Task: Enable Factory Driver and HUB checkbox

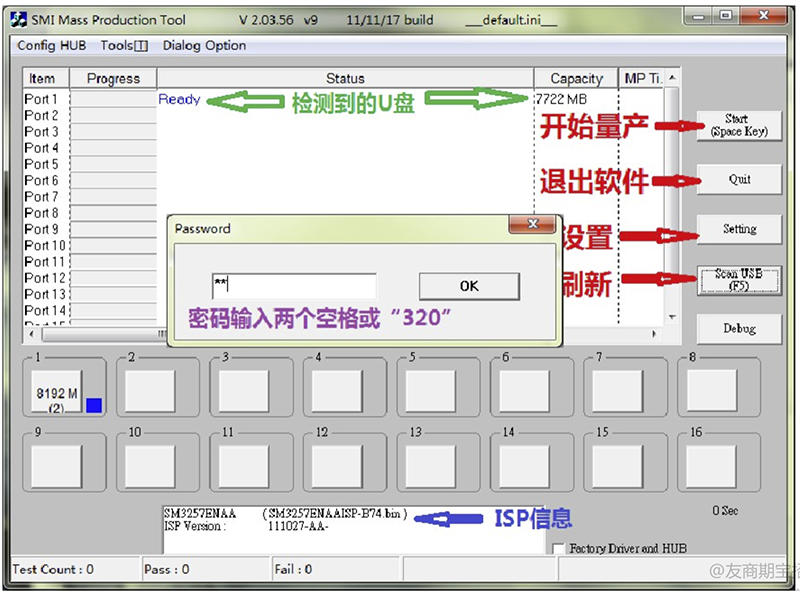Action: (558, 549)
